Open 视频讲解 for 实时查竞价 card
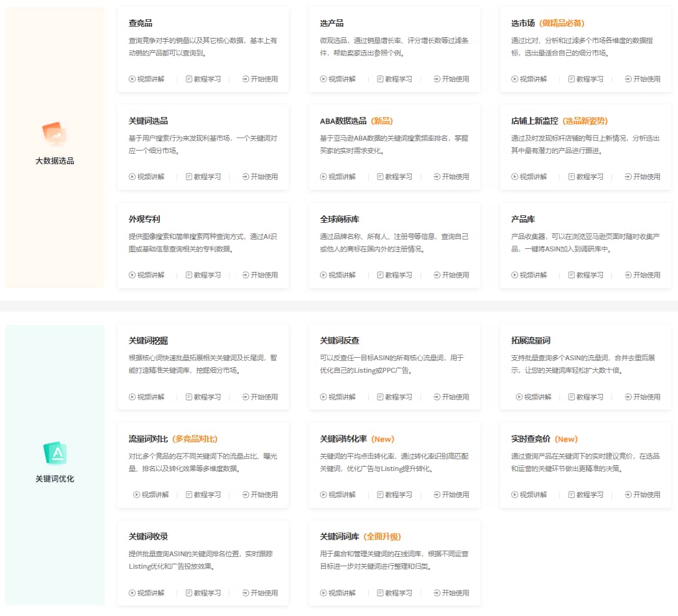 [529, 495]
